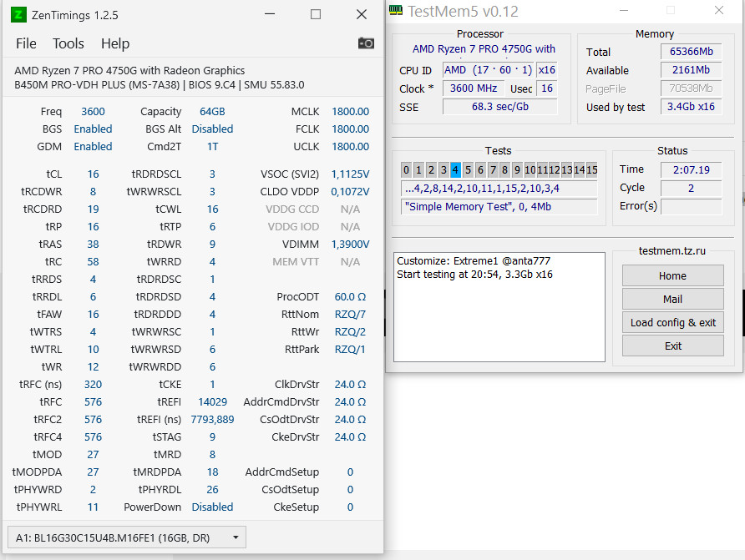This screenshot has width=745, height=560.
Task: Click the ProcODT value 60.0 Ω
Action: [x=350, y=297]
